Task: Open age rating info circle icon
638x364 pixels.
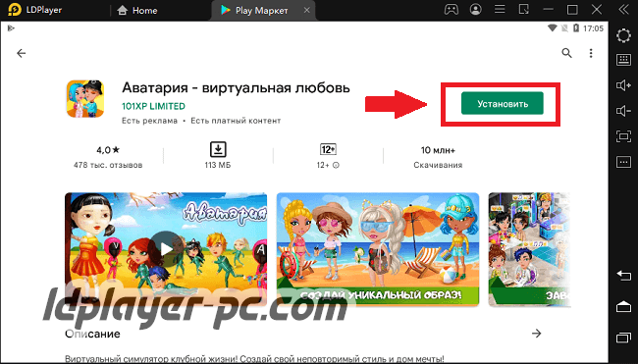Action: 336,165
